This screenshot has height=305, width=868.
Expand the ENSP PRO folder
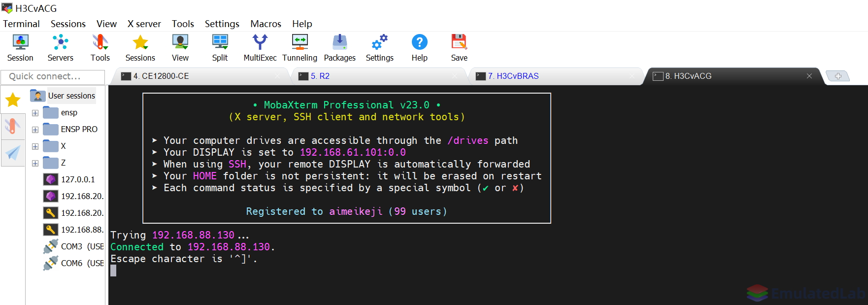tap(35, 130)
